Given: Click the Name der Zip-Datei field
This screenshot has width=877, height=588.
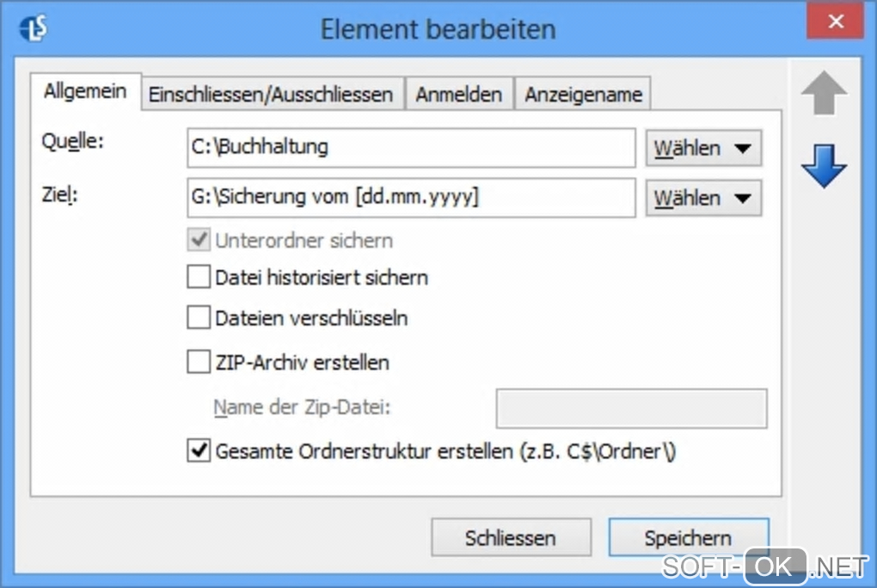Looking at the screenshot, I should [631, 407].
